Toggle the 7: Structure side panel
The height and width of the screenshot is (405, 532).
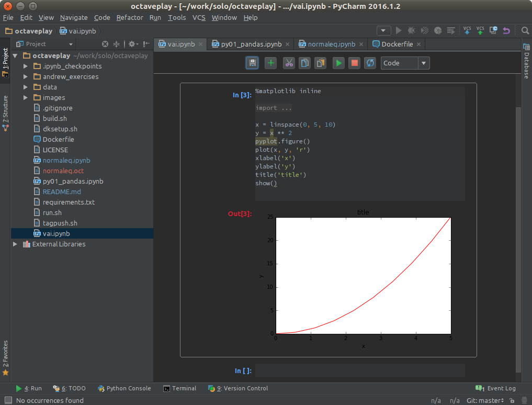tap(5, 114)
